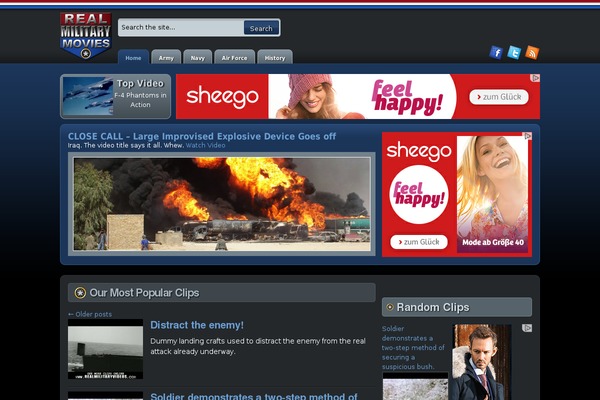Open 'Distract the enemy!' post title
The height and width of the screenshot is (400, 600).
click(x=197, y=325)
